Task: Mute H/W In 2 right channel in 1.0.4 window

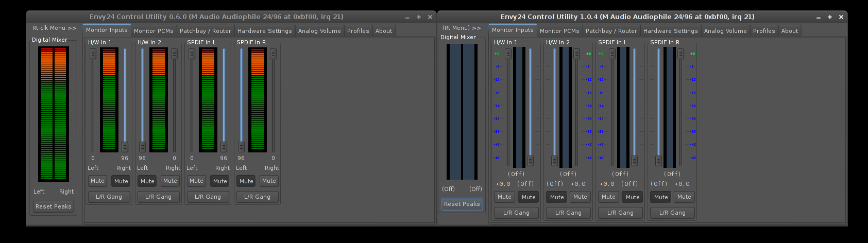Action: (x=580, y=197)
